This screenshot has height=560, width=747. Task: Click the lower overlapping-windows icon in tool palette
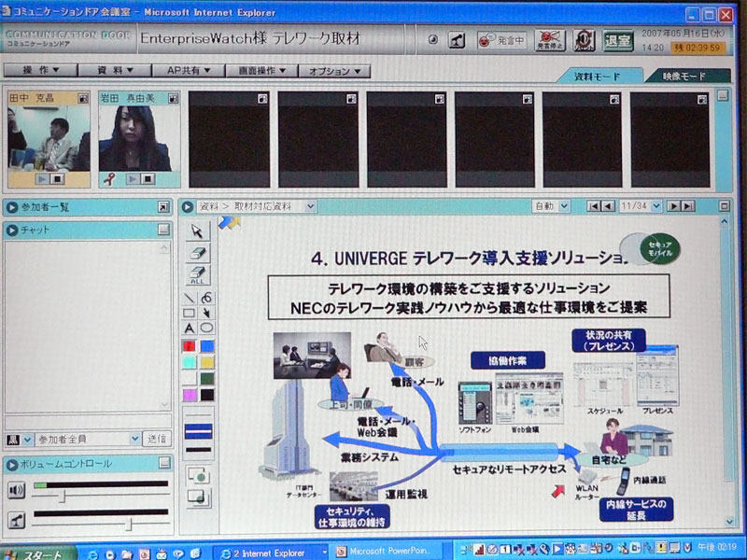pos(198,497)
